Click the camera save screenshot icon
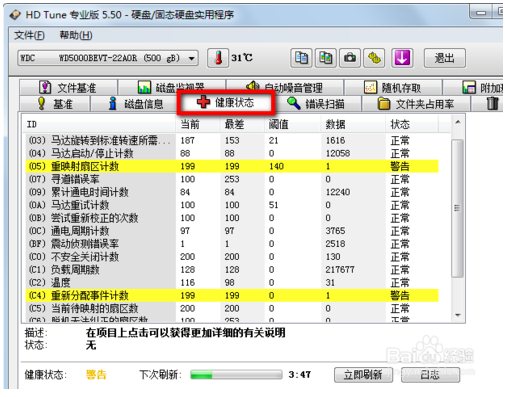This screenshot has width=505, height=397. coord(350,58)
